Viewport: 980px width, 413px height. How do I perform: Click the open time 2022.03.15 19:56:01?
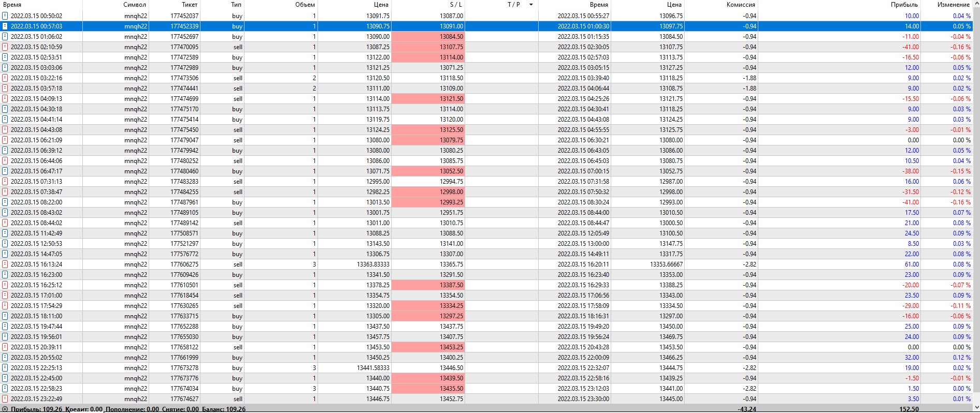click(36, 337)
